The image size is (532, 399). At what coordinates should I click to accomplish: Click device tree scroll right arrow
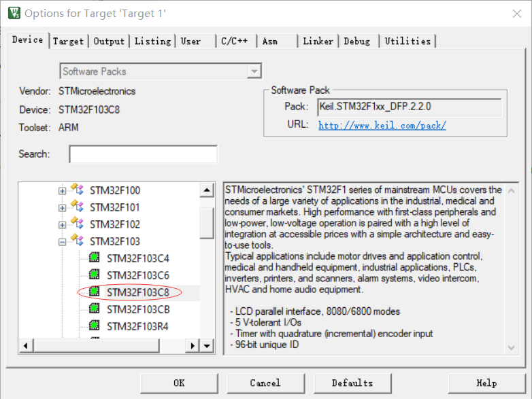(x=193, y=346)
